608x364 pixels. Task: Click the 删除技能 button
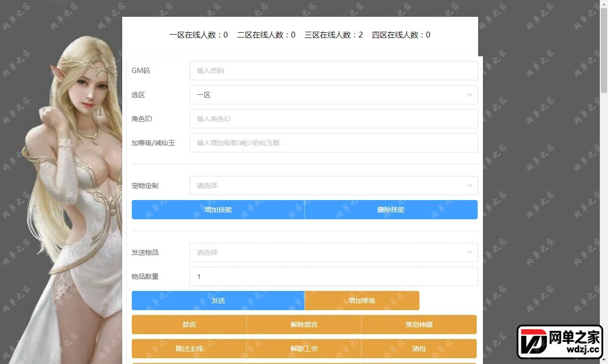391,210
